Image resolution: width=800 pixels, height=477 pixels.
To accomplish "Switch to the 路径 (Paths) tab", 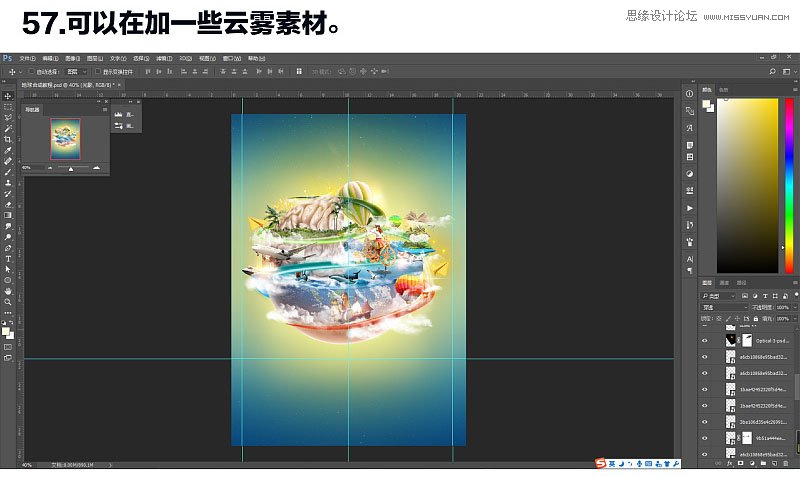I will (742, 283).
